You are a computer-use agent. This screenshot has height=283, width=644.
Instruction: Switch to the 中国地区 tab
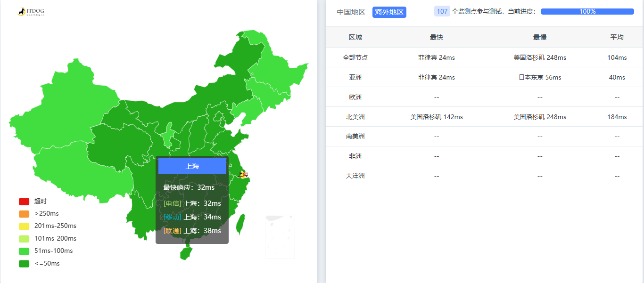(351, 12)
